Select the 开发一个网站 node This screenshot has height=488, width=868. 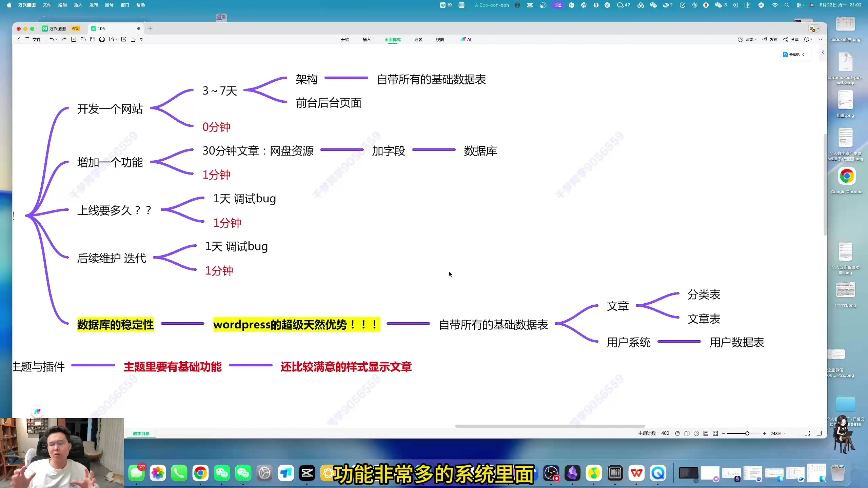(110, 109)
